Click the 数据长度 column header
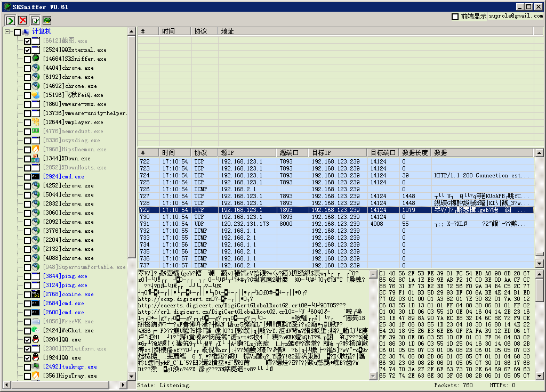546x392 pixels. 415,153
